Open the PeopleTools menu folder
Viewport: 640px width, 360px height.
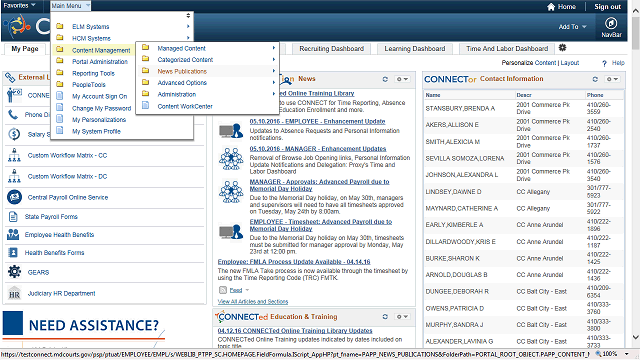coord(89,85)
